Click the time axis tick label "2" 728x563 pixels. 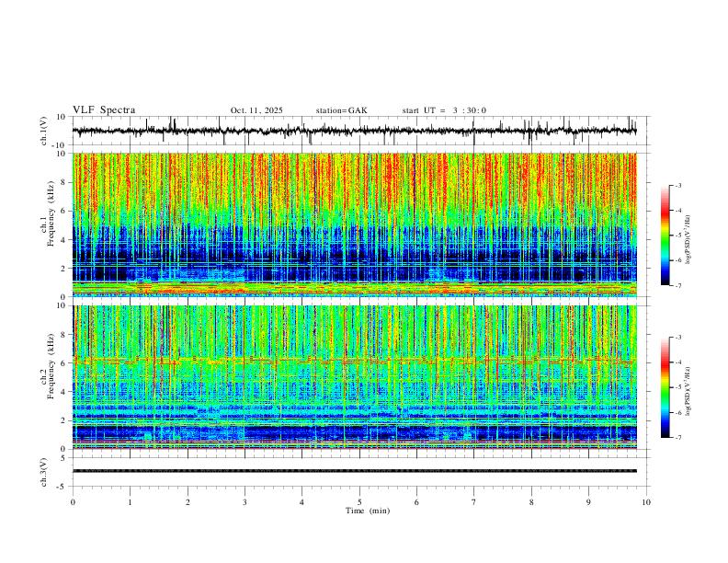coord(188,502)
